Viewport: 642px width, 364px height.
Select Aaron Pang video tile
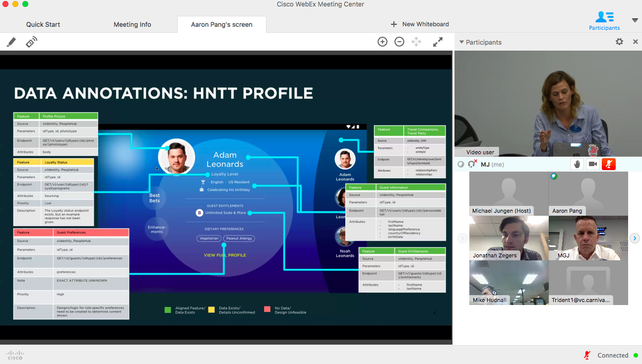588,194
